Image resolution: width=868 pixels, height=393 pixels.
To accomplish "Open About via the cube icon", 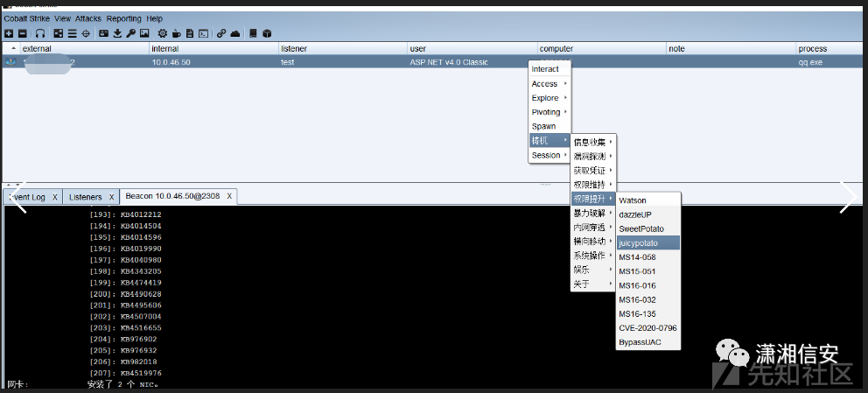I will [x=267, y=34].
